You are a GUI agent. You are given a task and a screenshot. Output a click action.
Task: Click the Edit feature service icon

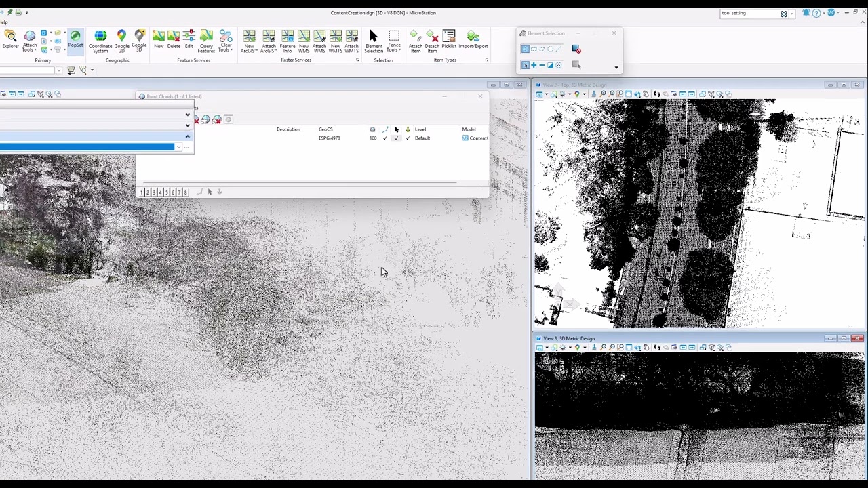tap(189, 39)
